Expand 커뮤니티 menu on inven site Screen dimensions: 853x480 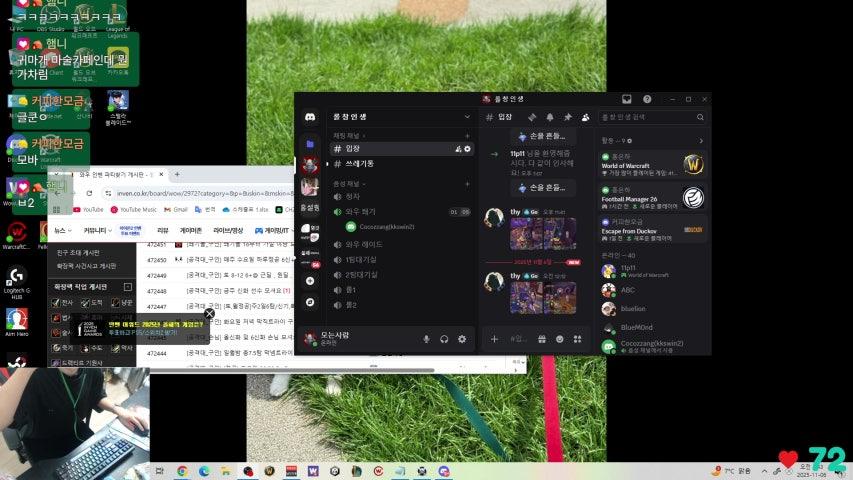click(97, 231)
